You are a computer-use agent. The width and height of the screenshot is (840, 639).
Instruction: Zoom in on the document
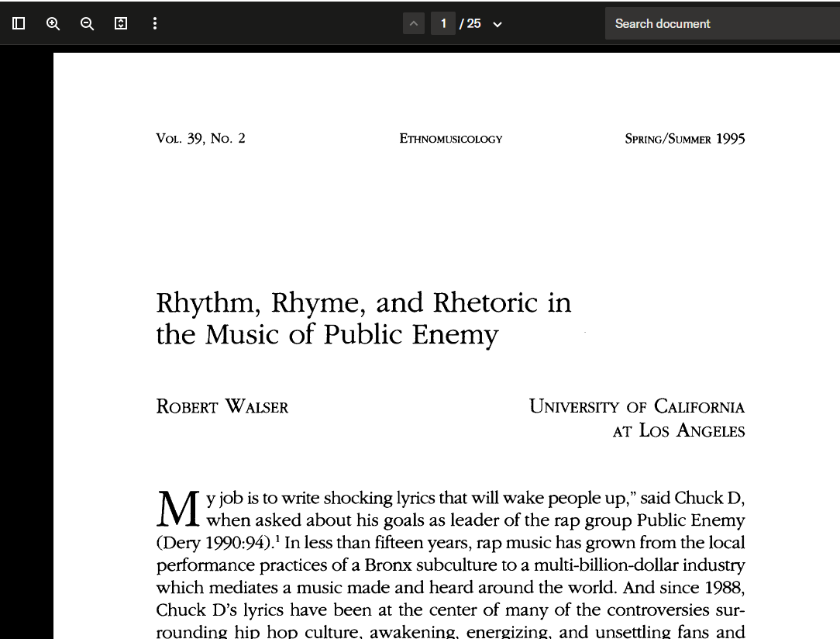[53, 23]
